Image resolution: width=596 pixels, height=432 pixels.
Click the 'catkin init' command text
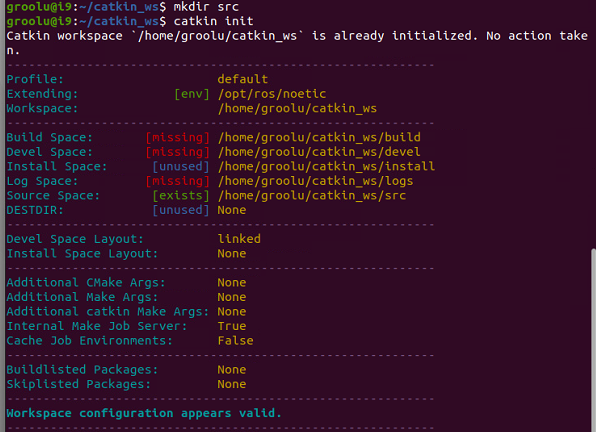coord(213,21)
